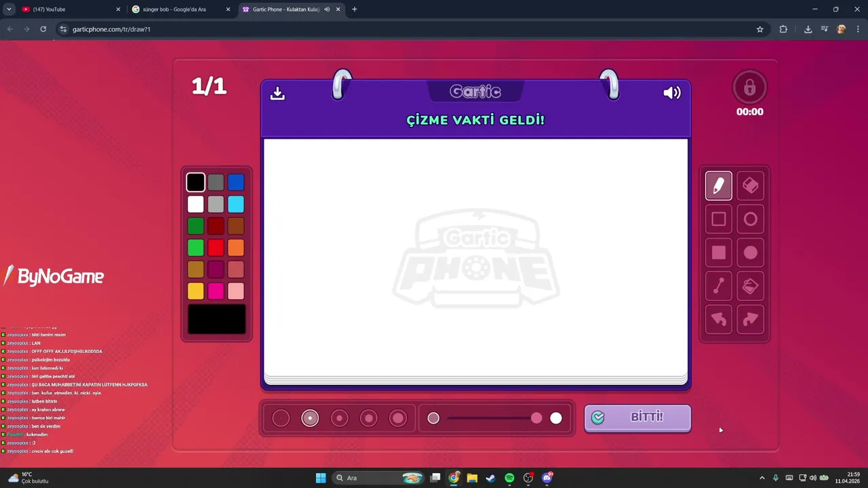Viewport: 868px width, 488px height.
Task: Bookmark this page with the star icon
Action: click(x=759, y=29)
